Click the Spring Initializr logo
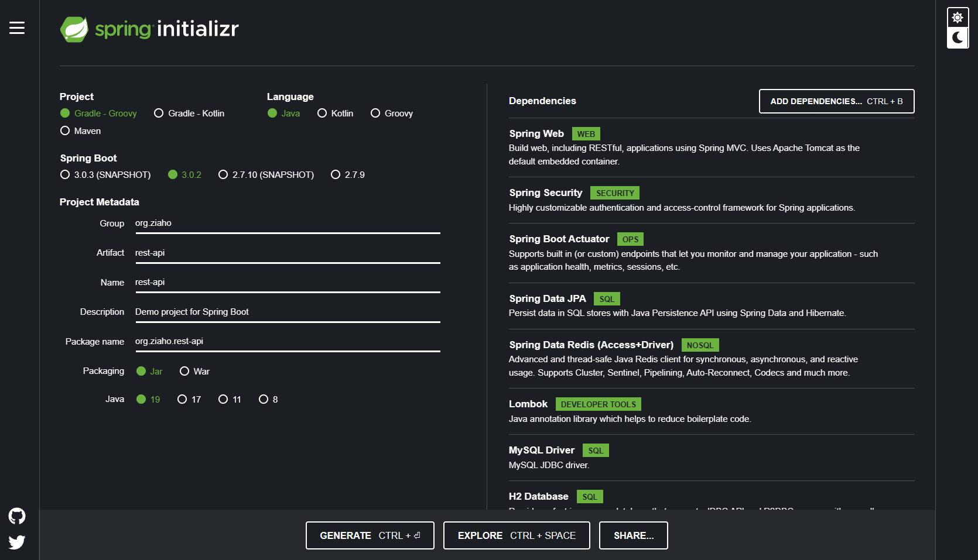Image resolution: width=978 pixels, height=560 pixels. pyautogui.click(x=150, y=29)
